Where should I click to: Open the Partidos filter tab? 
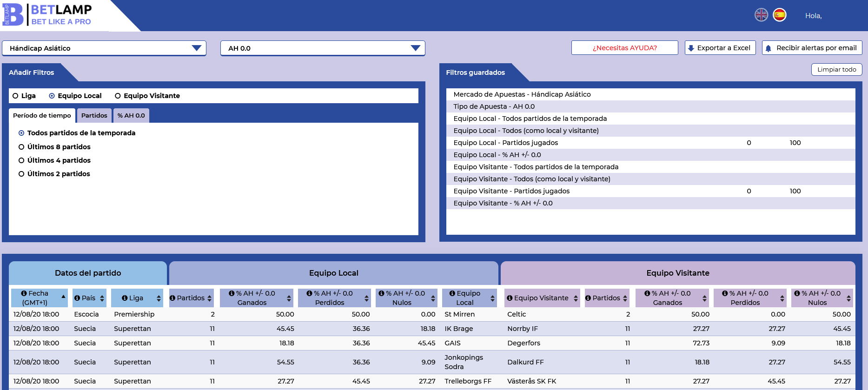point(94,116)
